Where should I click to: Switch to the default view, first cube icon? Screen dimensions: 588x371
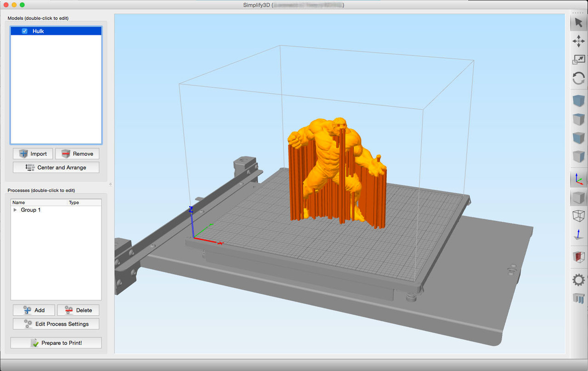[578, 101]
